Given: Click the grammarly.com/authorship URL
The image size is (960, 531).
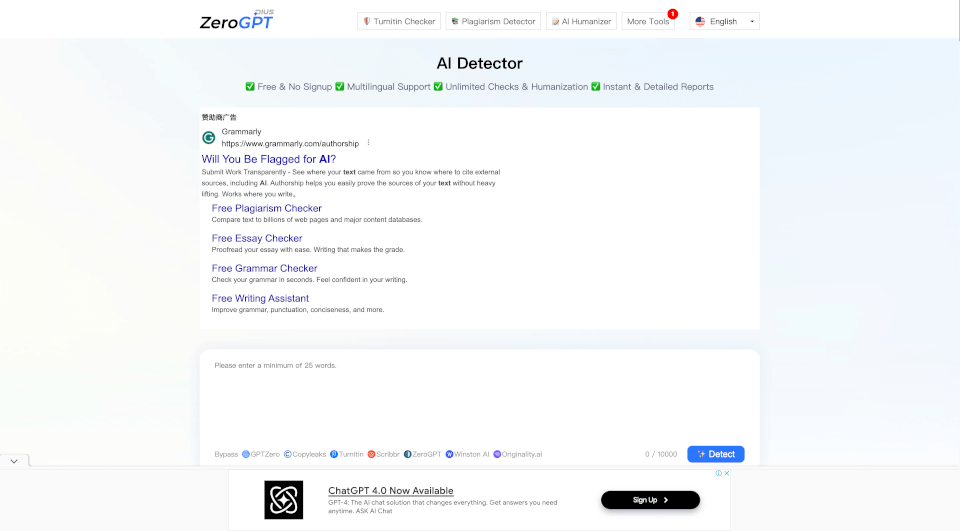Looking at the screenshot, I should point(290,144).
